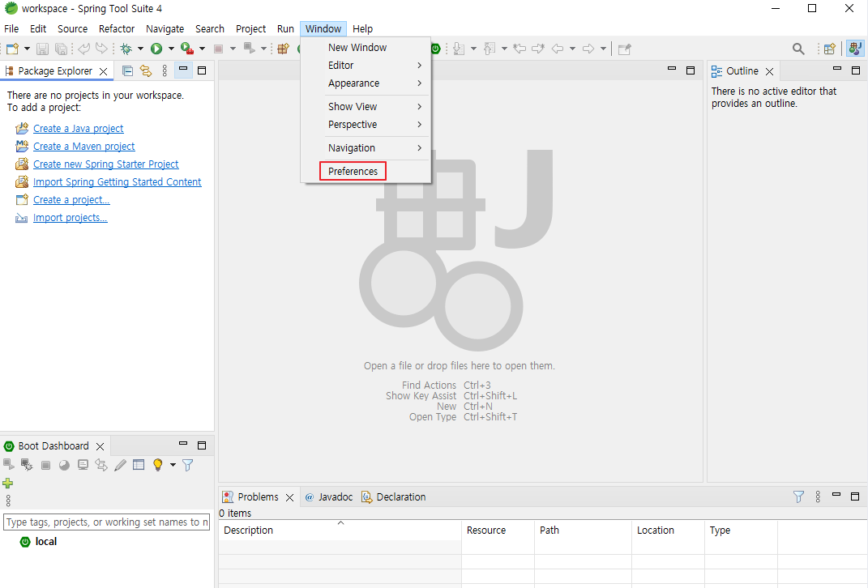Open the New wizard dropdown arrow
Image resolution: width=868 pixels, height=588 pixels.
pyautogui.click(x=27, y=49)
